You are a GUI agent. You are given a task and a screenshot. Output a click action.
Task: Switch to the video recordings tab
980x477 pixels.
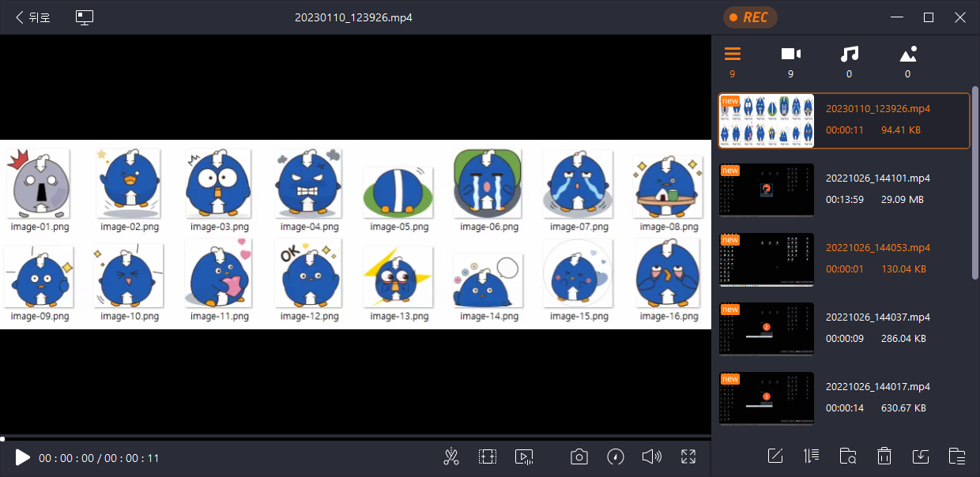click(790, 54)
